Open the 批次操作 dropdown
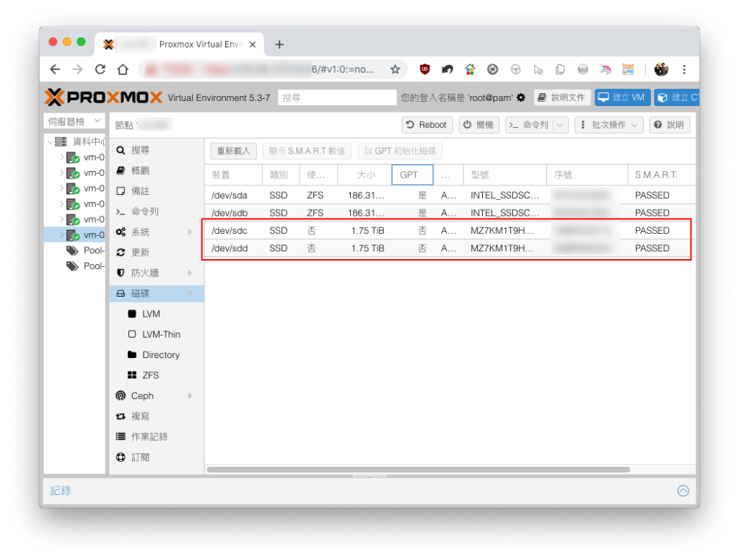This screenshot has width=739, height=560. tap(609, 125)
